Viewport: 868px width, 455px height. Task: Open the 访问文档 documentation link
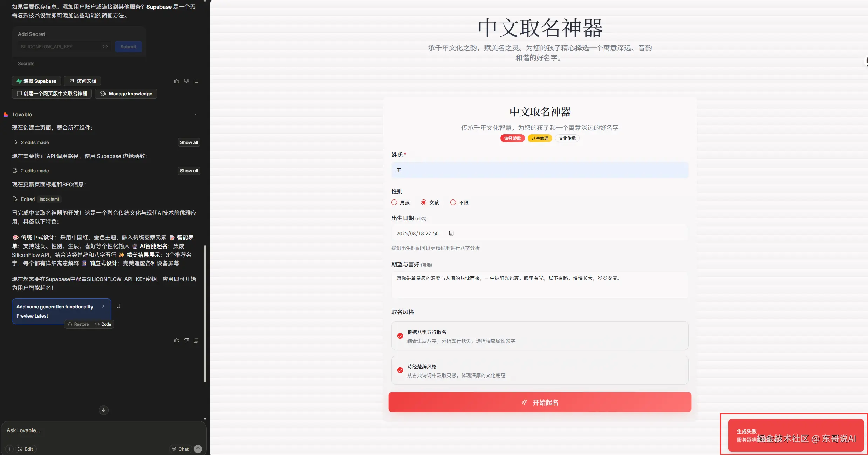click(x=82, y=81)
